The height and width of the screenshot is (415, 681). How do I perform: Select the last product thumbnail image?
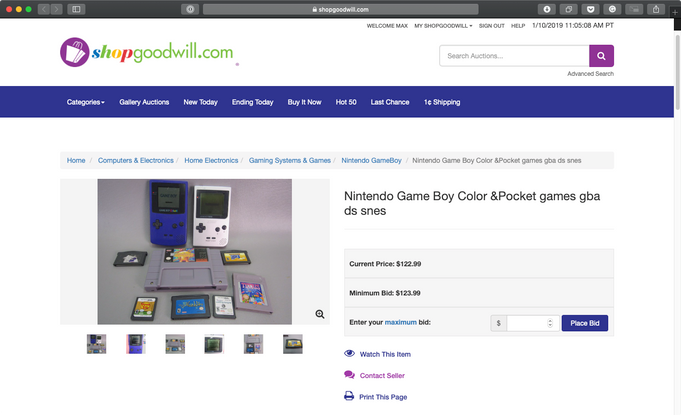click(x=292, y=344)
